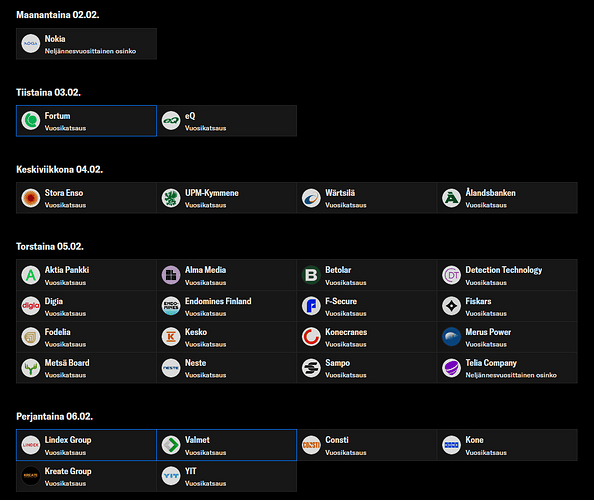Open the Aktia Pankki annual report entry

86,275
